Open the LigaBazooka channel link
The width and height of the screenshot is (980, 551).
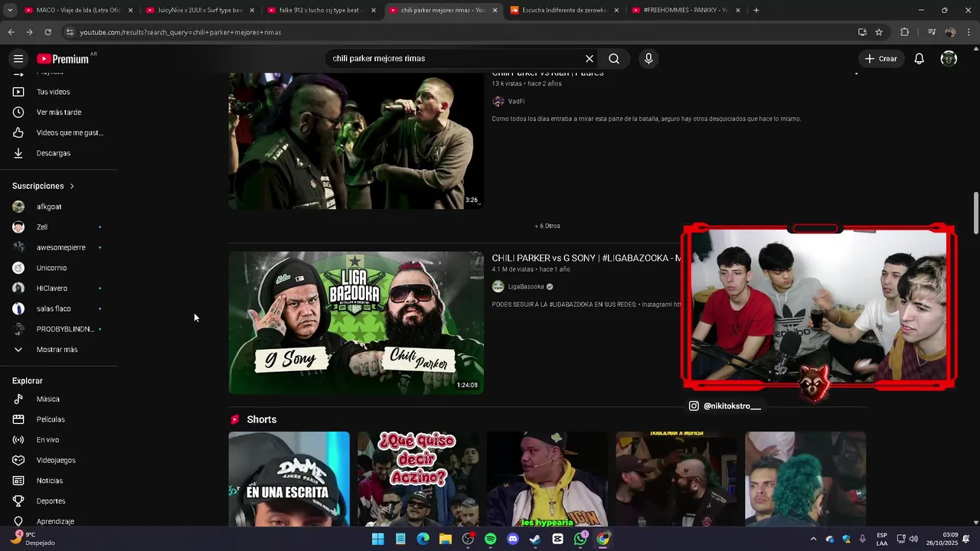526,287
